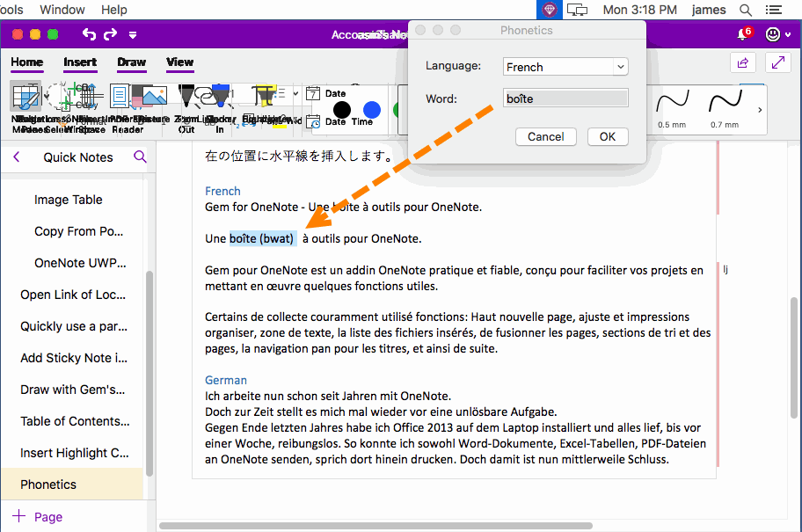Insert Date Time via calendar clock icon
Screen dimensions: 802x532
(313, 121)
